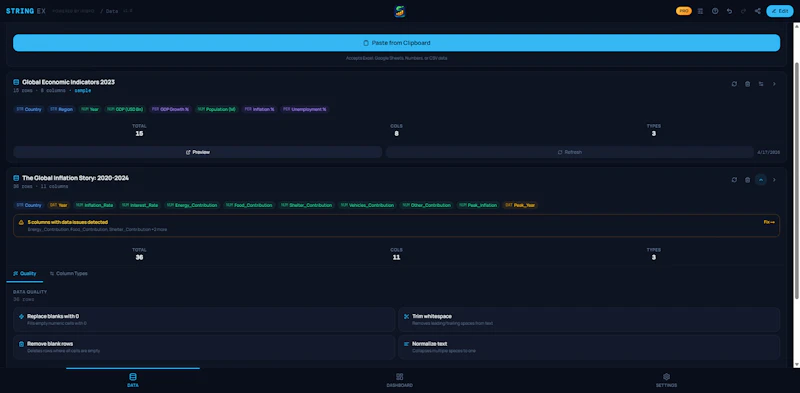Image resolution: width=800 pixels, height=393 pixels.
Task: Expand chevron on Global Economic Indicators card
Action: [774, 84]
